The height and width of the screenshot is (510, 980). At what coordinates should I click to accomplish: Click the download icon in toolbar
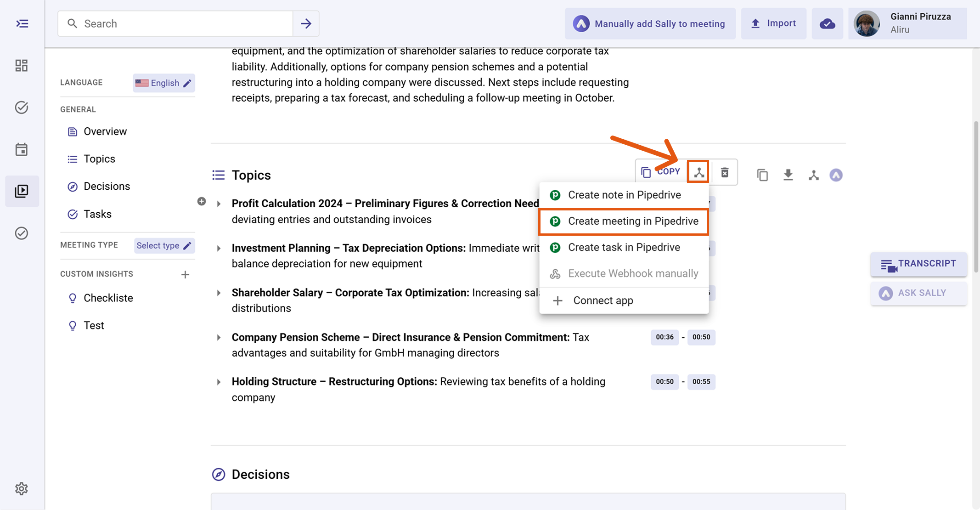[x=788, y=175]
